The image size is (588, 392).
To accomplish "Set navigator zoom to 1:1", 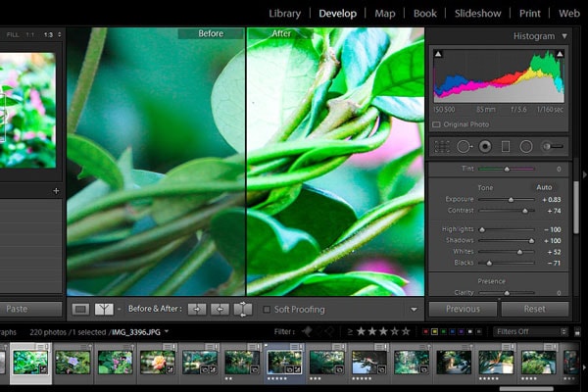I will [30, 34].
